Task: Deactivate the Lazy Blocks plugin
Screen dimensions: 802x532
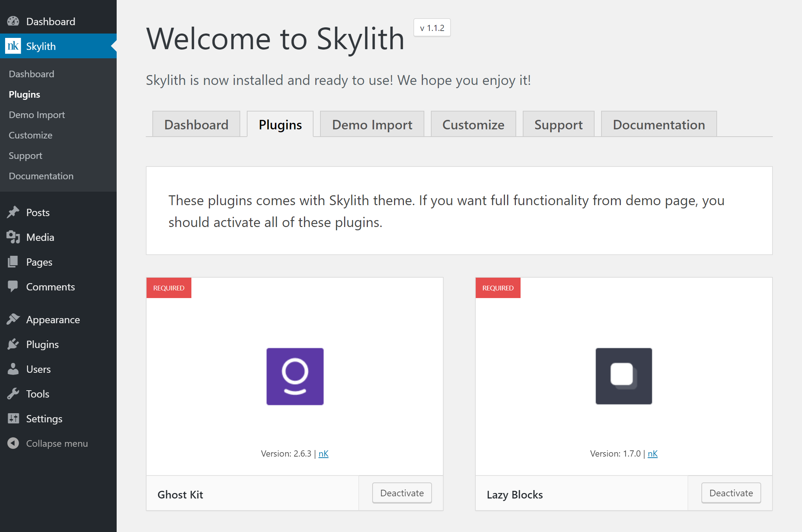Action: point(731,493)
